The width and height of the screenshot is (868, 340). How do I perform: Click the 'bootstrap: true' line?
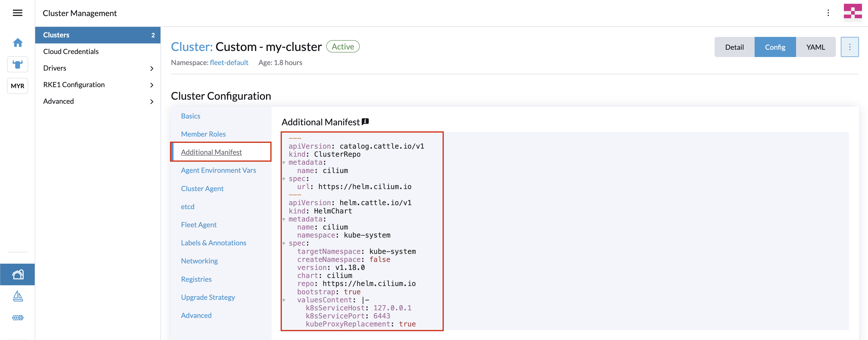tap(329, 292)
